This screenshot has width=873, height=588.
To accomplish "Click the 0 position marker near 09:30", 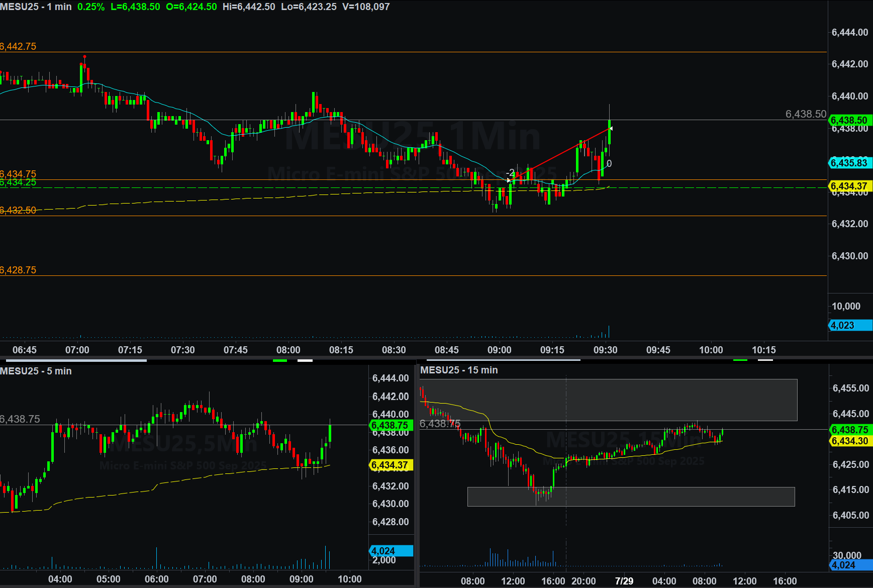I will coord(609,164).
